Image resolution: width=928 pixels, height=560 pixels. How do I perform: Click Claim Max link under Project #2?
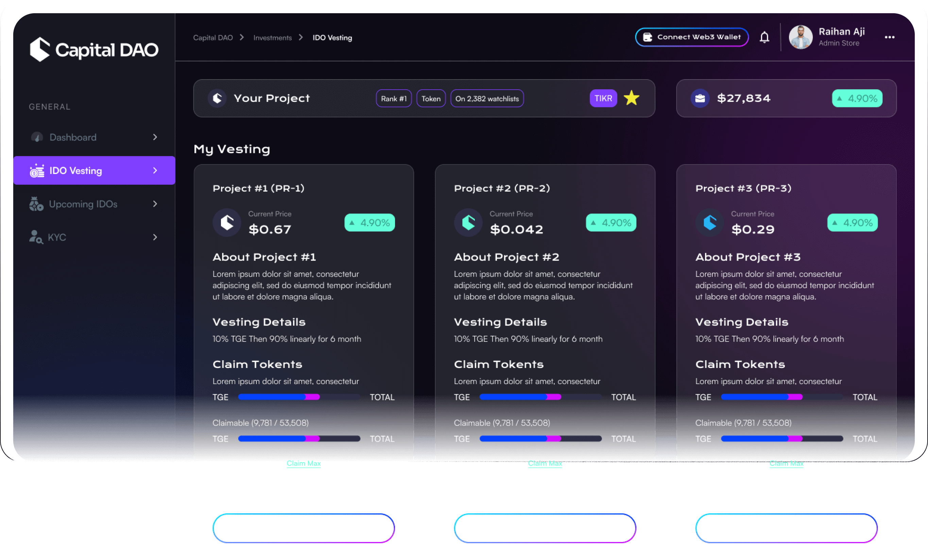pyautogui.click(x=545, y=463)
